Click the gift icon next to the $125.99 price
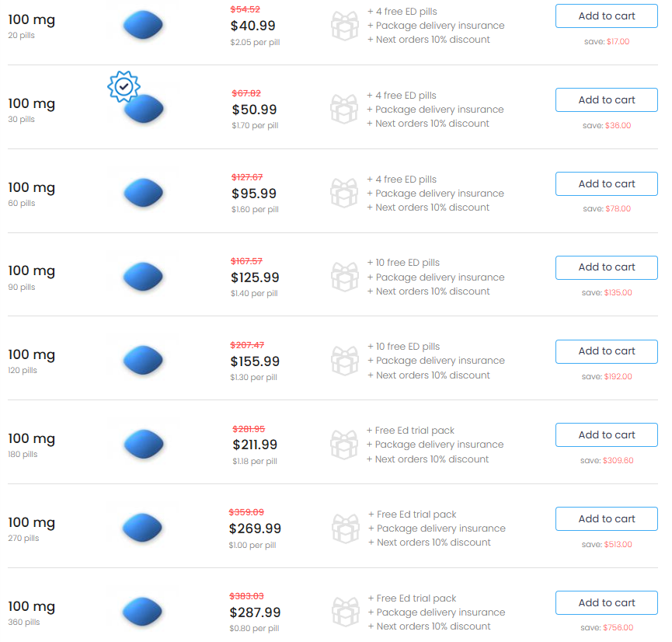Viewport: 672px width, 642px height. tap(344, 277)
